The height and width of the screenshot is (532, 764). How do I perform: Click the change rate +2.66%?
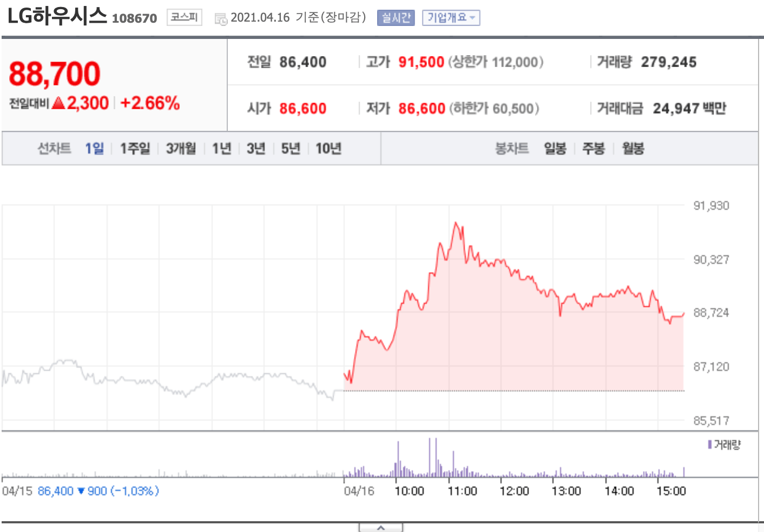[x=150, y=103]
